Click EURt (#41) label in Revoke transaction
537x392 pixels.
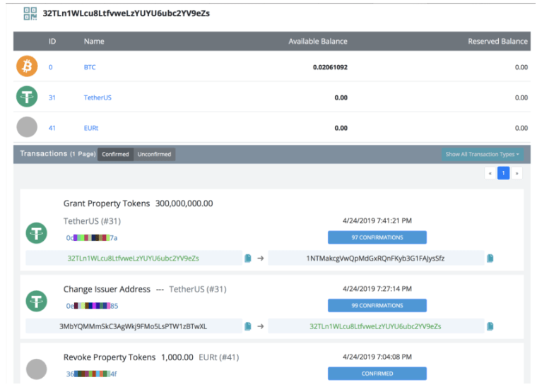[x=219, y=357]
